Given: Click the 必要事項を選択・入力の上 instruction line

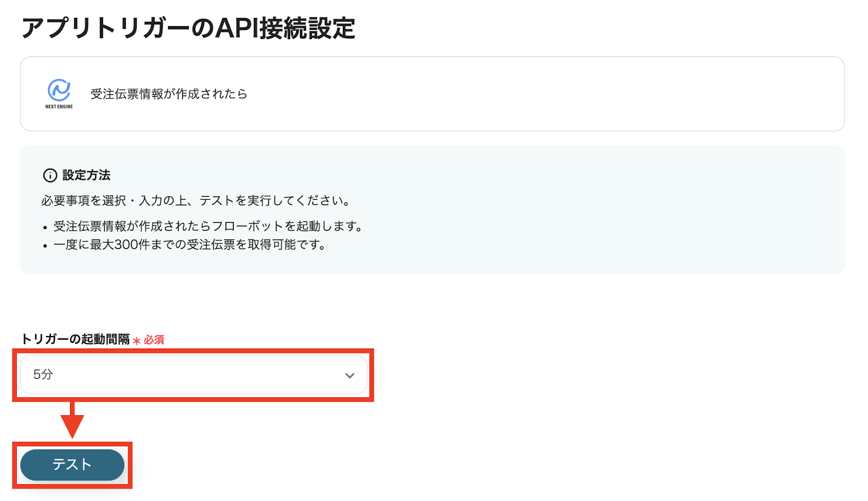Looking at the screenshot, I should (x=196, y=201).
